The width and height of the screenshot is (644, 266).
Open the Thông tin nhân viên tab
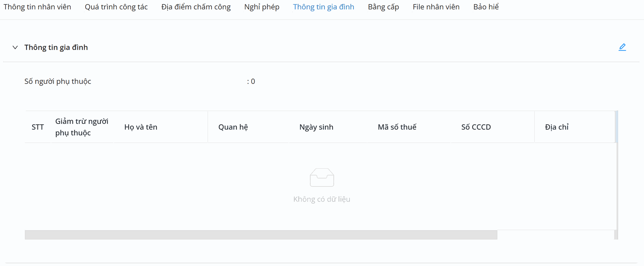point(37,7)
